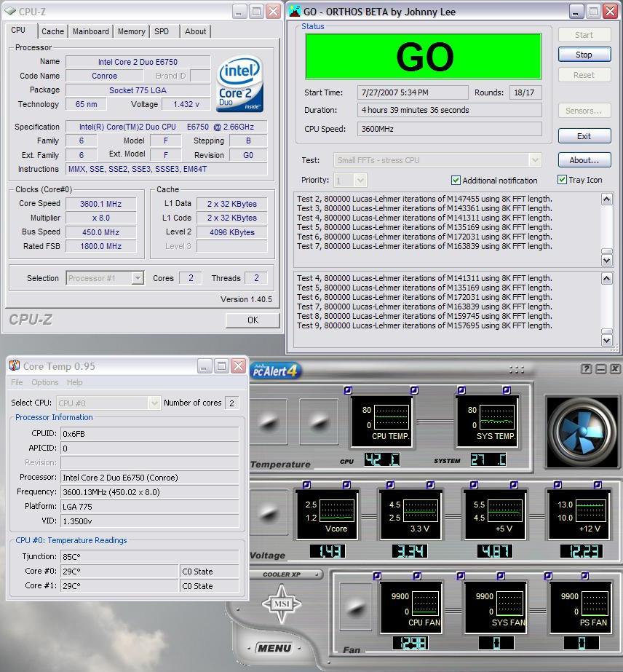
Task: Click the left blue pin icon above Vcore
Action: (306, 485)
